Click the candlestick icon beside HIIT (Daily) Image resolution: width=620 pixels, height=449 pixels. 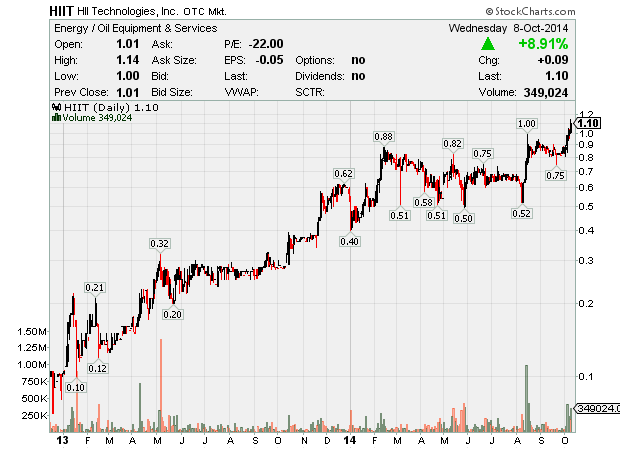pos(57,107)
